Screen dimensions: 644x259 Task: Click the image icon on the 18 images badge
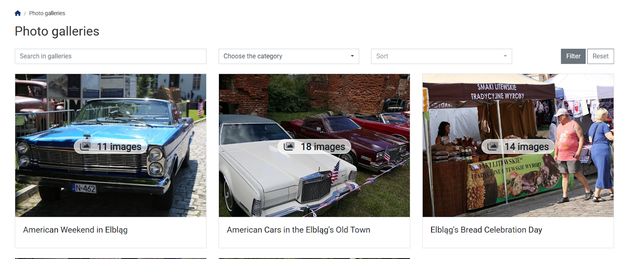click(x=289, y=146)
